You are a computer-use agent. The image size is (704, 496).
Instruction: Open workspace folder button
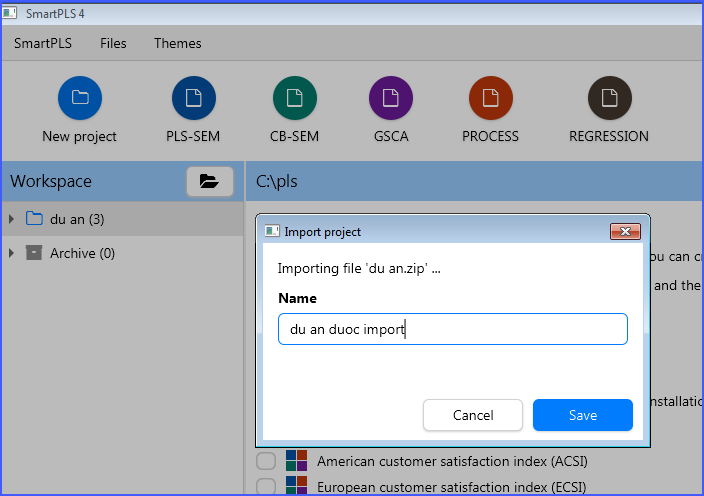tap(209, 181)
